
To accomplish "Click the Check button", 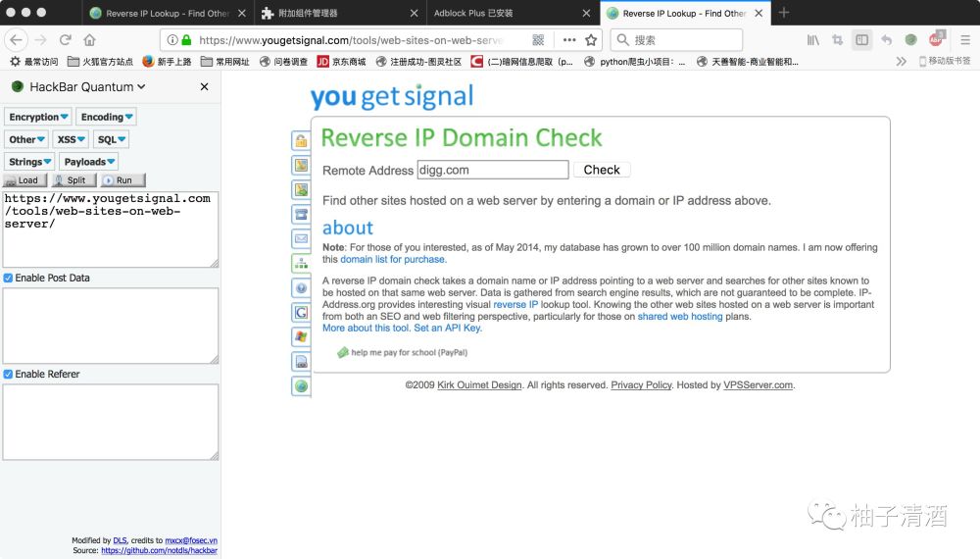I will pos(602,170).
